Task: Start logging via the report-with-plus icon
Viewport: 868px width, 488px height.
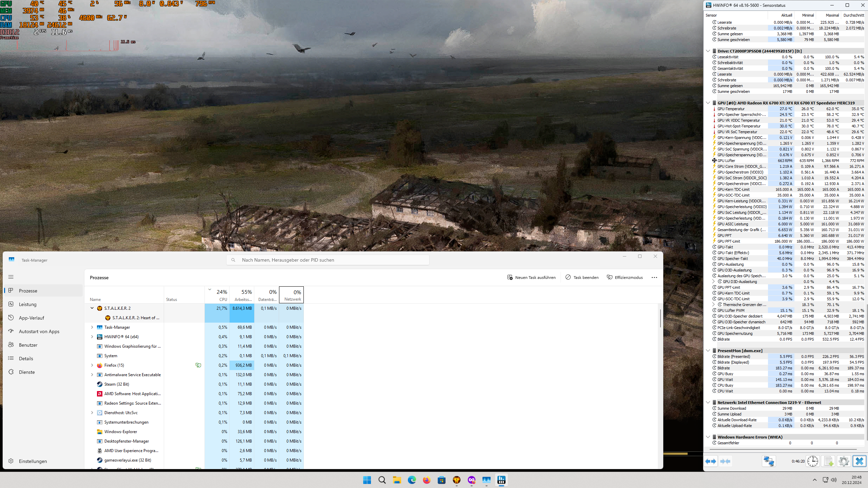Action: tap(829, 461)
